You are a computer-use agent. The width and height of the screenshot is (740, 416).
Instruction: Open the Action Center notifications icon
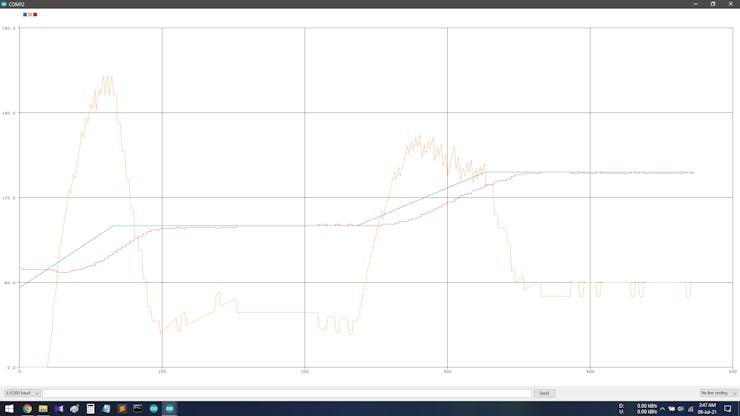point(728,409)
